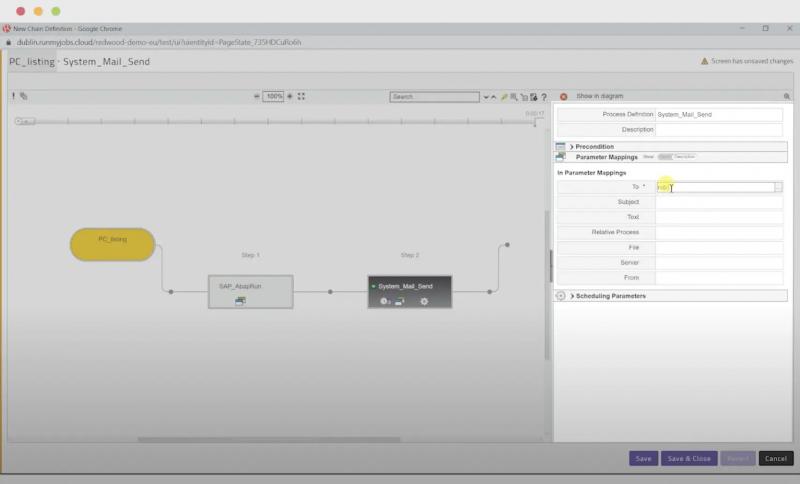Click the browser address lock icon
The image size is (800, 484).
click(x=8, y=42)
